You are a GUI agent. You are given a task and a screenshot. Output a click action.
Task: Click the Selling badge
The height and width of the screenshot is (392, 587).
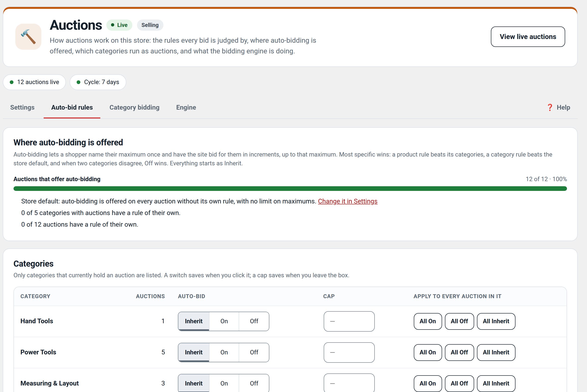coord(150,25)
